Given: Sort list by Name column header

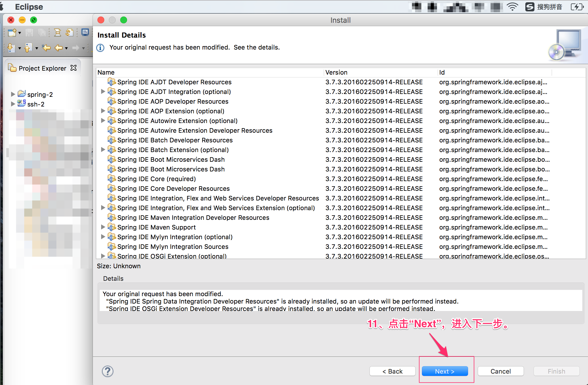Looking at the screenshot, I should (210, 72).
